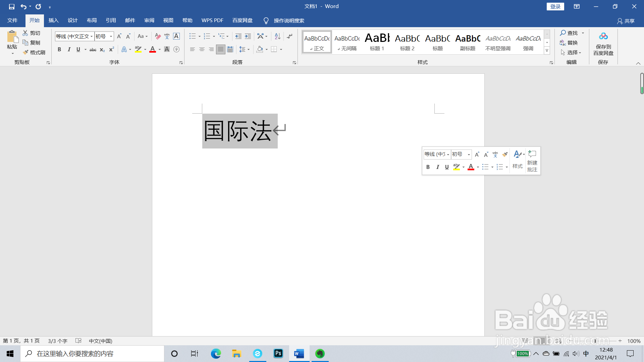Clear formatting with the eraser icon
The width and height of the screenshot is (644, 362).
[x=158, y=36]
